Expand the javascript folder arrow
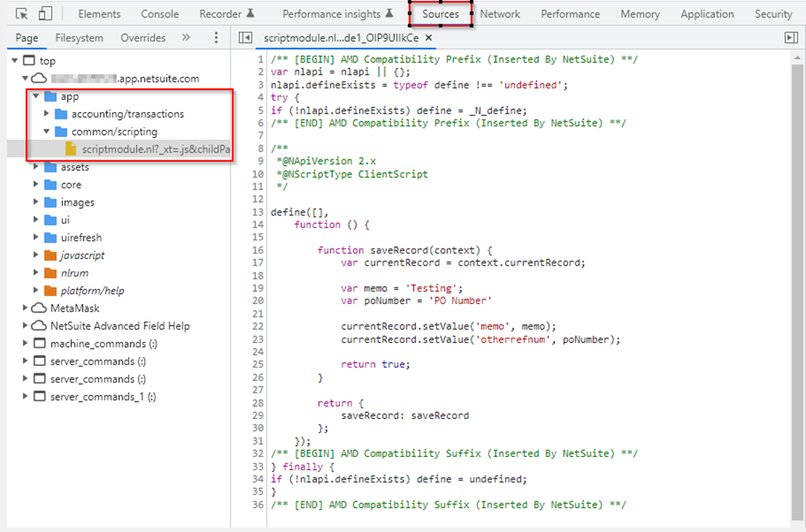Screen dimensions: 806x532 click(36, 254)
